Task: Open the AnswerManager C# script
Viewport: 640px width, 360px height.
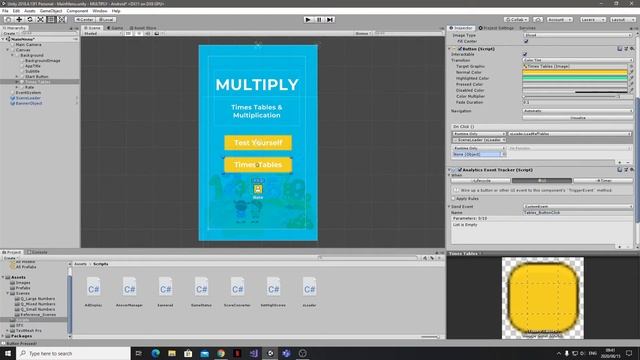Action: point(129,291)
